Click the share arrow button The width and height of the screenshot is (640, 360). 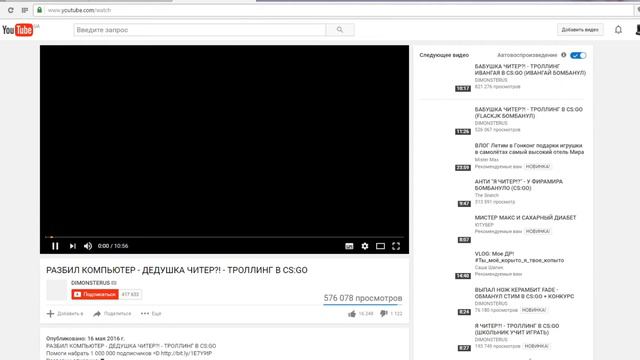(112, 313)
